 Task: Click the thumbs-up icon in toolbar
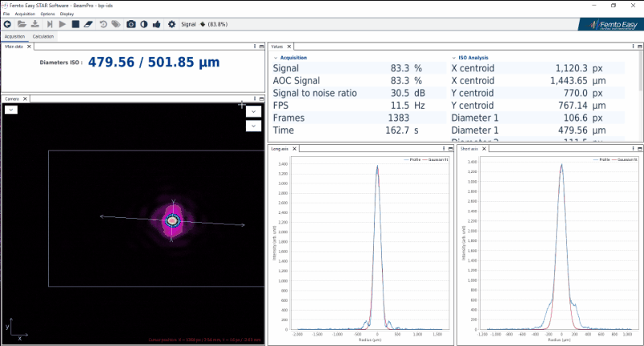click(158, 24)
